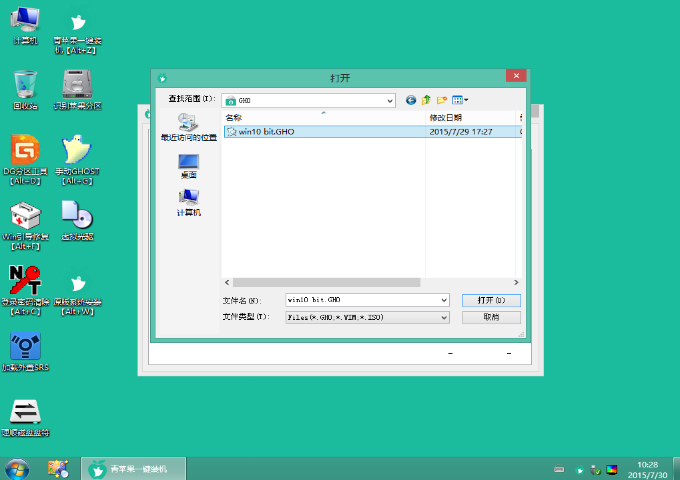Choose Computer in the dialog sidebar
The image size is (680, 480).
[188, 202]
